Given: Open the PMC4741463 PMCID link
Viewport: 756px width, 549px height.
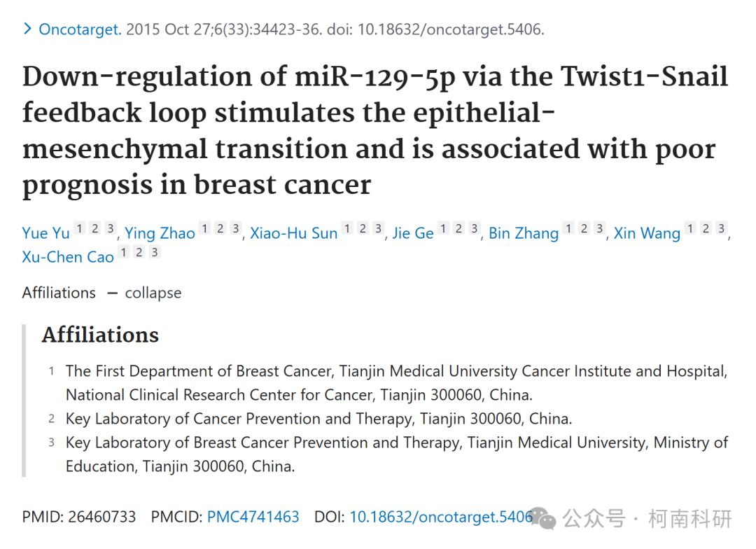Looking at the screenshot, I should click(x=253, y=517).
